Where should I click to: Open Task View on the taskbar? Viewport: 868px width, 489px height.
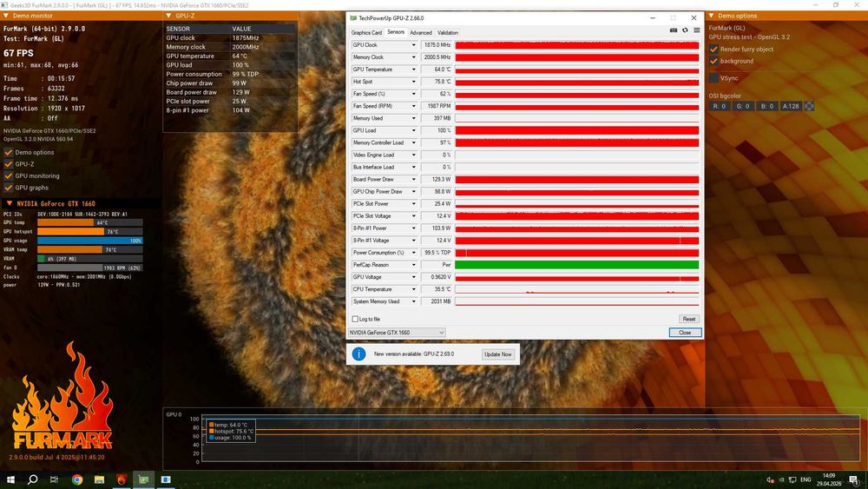point(54,479)
